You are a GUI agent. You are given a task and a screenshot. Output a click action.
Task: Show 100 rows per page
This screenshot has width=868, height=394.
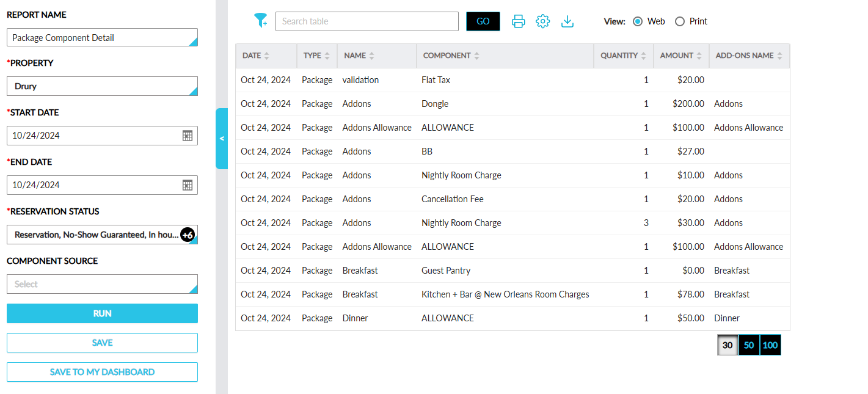pos(770,345)
